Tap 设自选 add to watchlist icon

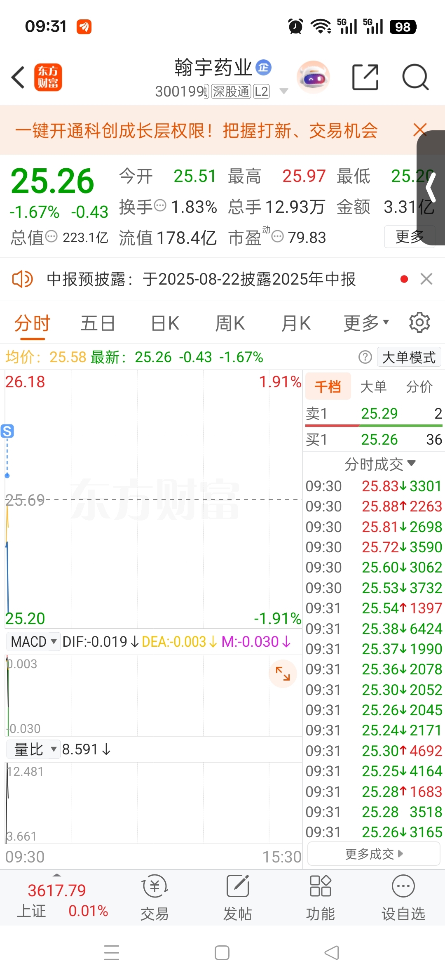pyautogui.click(x=403, y=898)
